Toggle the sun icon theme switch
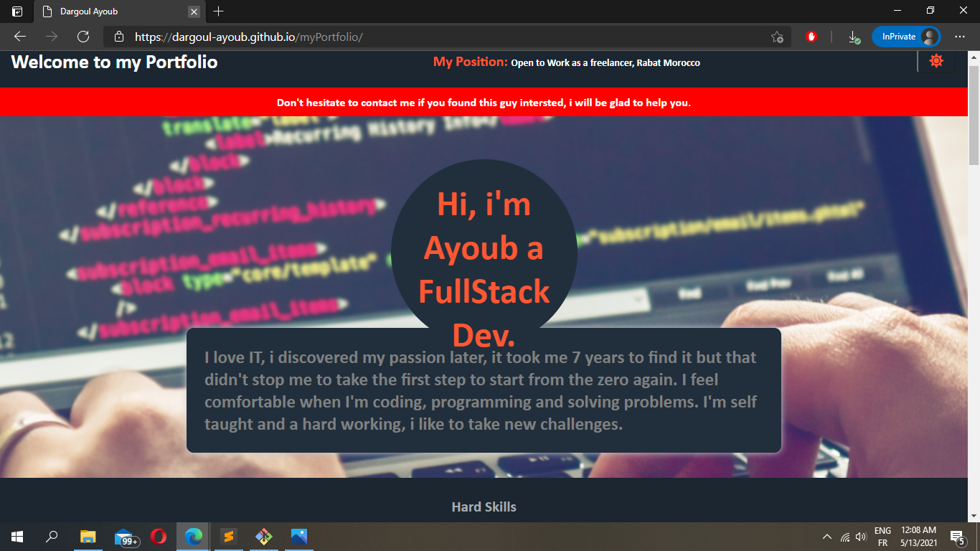Image resolution: width=980 pixels, height=551 pixels. [936, 62]
